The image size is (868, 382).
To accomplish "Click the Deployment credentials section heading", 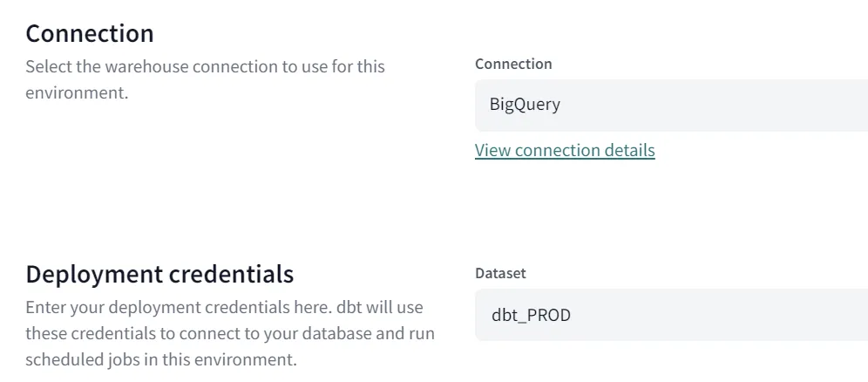I will pyautogui.click(x=159, y=274).
